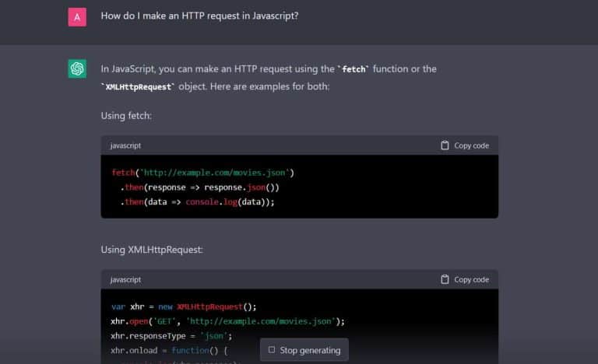Viewport: 598px width, 364px height.
Task: Stop the response with the Stop generating button
Action: (304, 350)
